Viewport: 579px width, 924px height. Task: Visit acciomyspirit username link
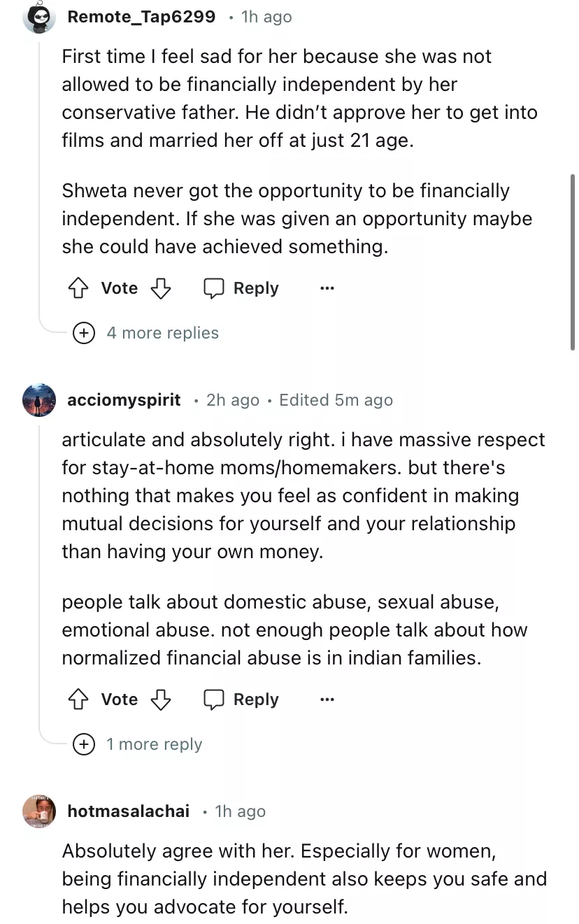point(124,400)
